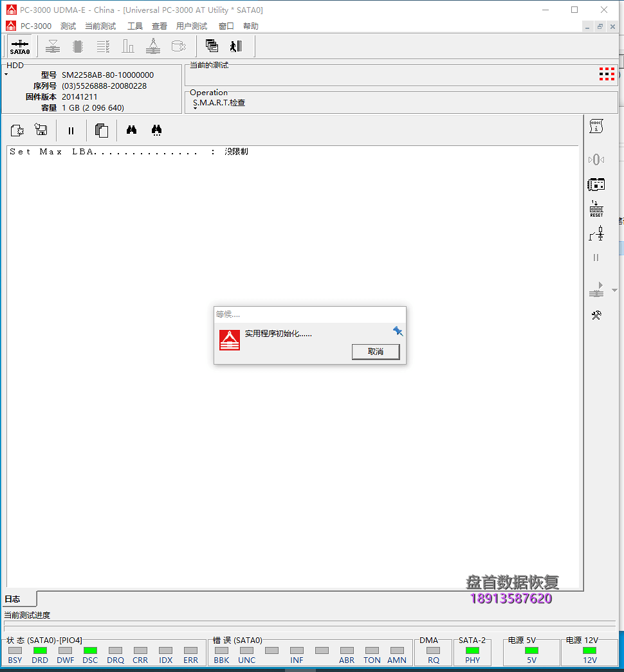Click the scroll info icon in the right sidebar
The width and height of the screenshot is (624, 672).
click(596, 126)
